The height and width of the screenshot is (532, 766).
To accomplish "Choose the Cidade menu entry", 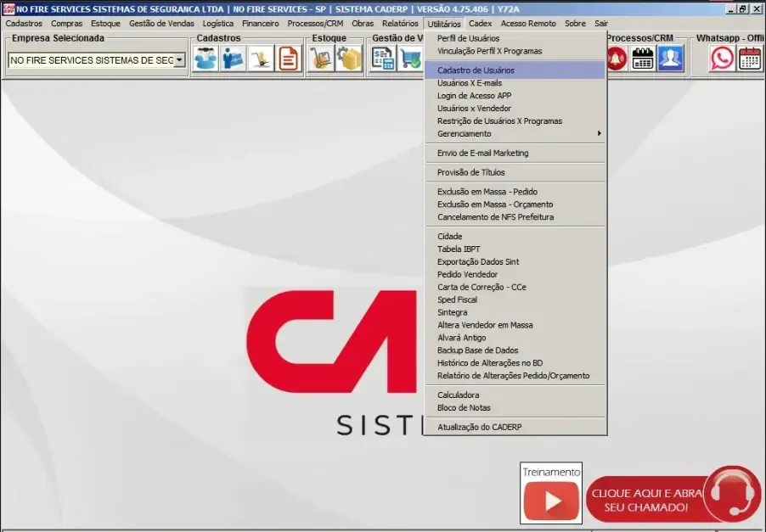I will [515, 236].
